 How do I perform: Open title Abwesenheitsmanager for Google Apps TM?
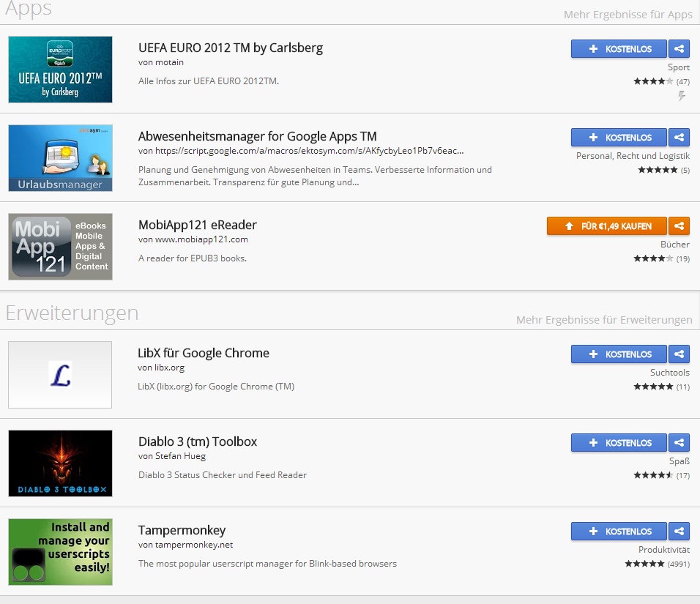pos(257,136)
